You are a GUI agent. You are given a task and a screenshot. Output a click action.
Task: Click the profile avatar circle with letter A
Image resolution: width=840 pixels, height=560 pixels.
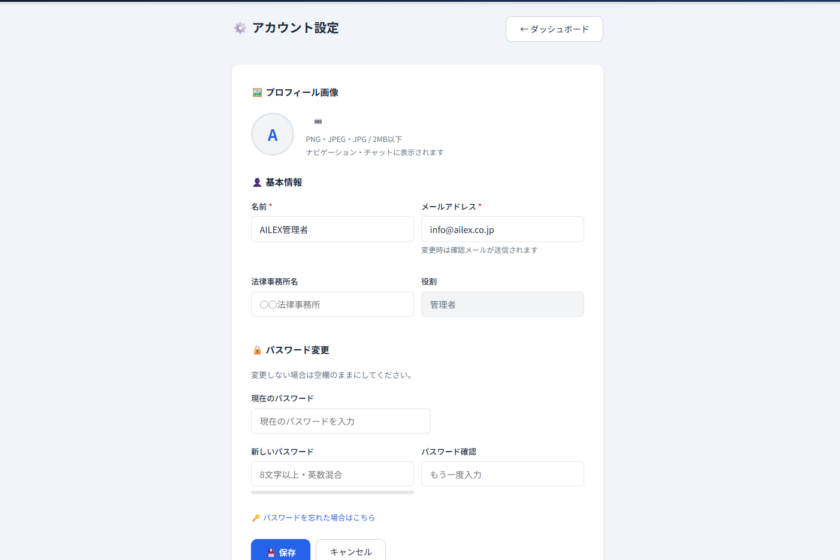(272, 134)
